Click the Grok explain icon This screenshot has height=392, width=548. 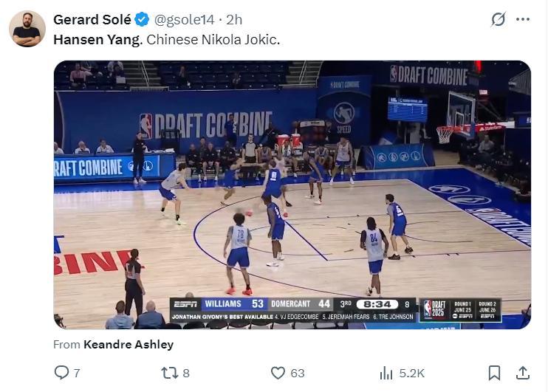pyautogui.click(x=499, y=19)
